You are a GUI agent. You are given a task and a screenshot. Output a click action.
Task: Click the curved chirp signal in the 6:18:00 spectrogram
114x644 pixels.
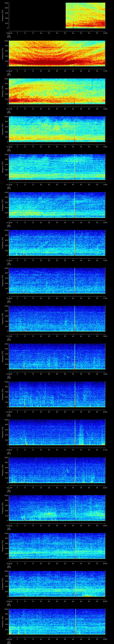coord(68,357)
